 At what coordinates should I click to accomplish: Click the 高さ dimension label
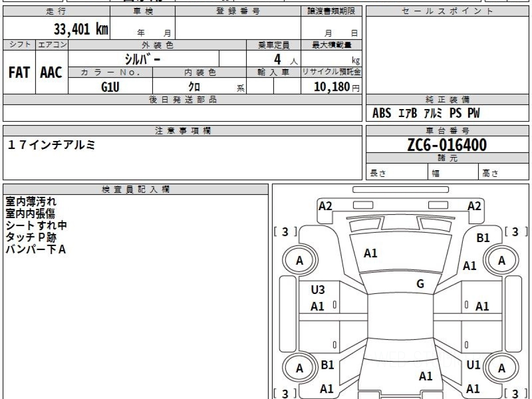491,174
